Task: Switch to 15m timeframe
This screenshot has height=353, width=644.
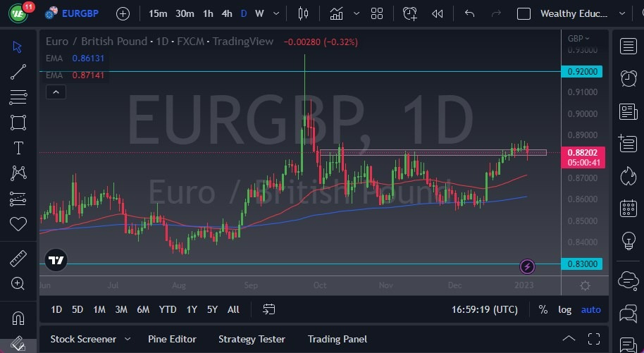Action: 158,13
